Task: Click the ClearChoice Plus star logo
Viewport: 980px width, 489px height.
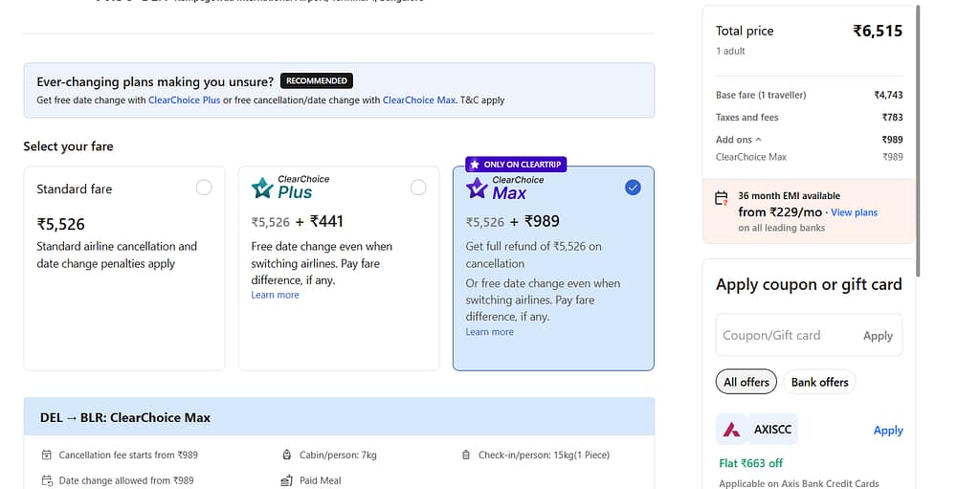Action: tap(262, 188)
